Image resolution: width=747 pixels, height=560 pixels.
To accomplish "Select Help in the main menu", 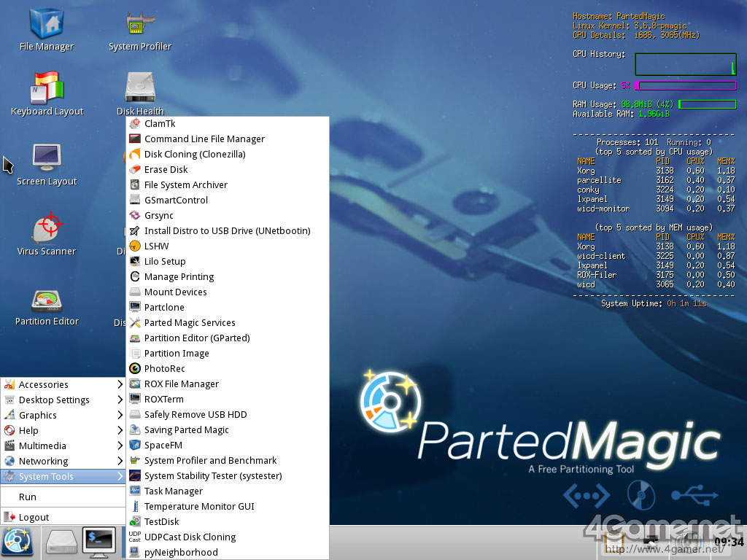I will click(x=63, y=430).
